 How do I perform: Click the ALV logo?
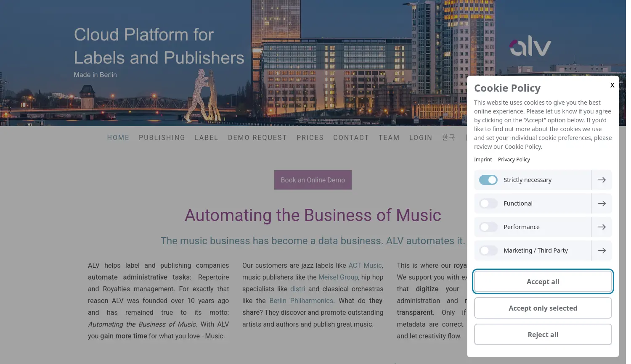point(530,46)
